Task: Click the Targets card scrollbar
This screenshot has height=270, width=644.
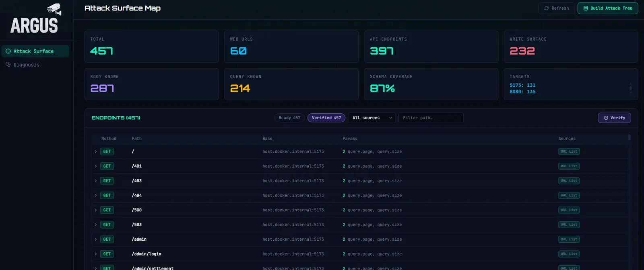Action: point(631,88)
